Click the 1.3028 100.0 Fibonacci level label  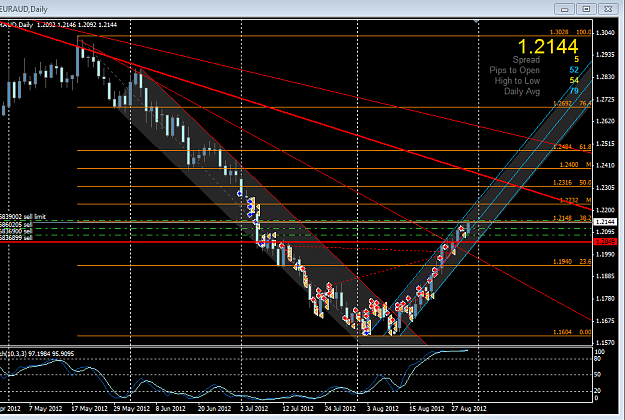[x=570, y=32]
